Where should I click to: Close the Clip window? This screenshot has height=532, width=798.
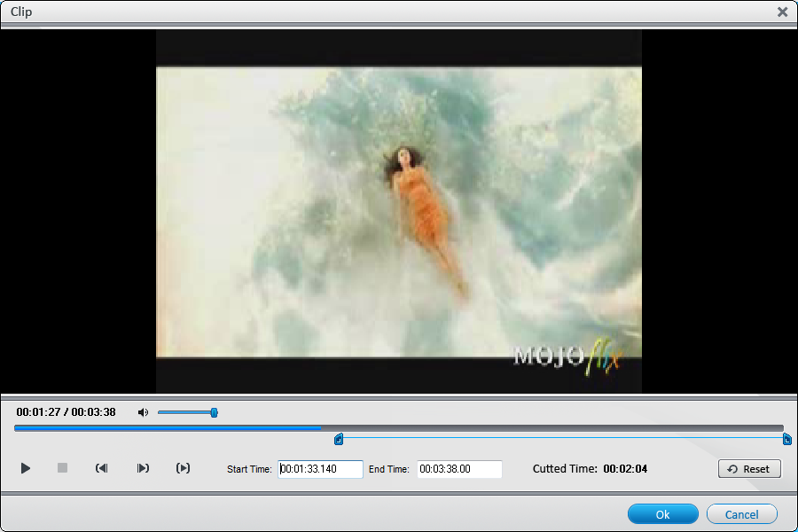(783, 12)
